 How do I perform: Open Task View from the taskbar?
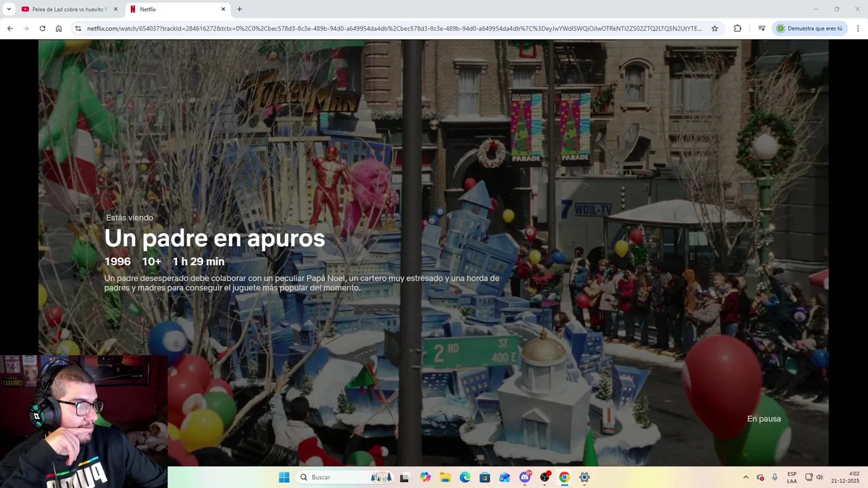point(404,477)
